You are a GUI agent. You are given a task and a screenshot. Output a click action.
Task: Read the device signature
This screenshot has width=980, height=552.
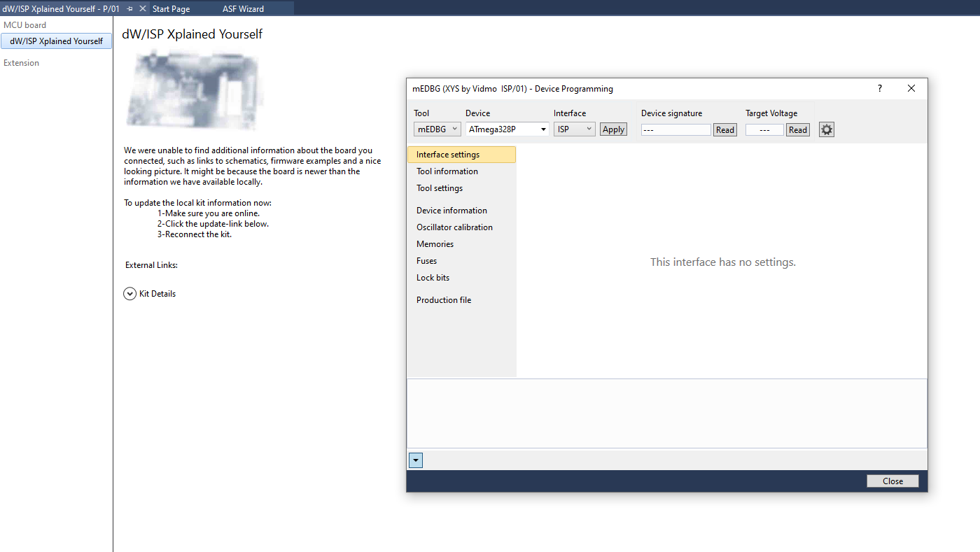[x=724, y=129]
